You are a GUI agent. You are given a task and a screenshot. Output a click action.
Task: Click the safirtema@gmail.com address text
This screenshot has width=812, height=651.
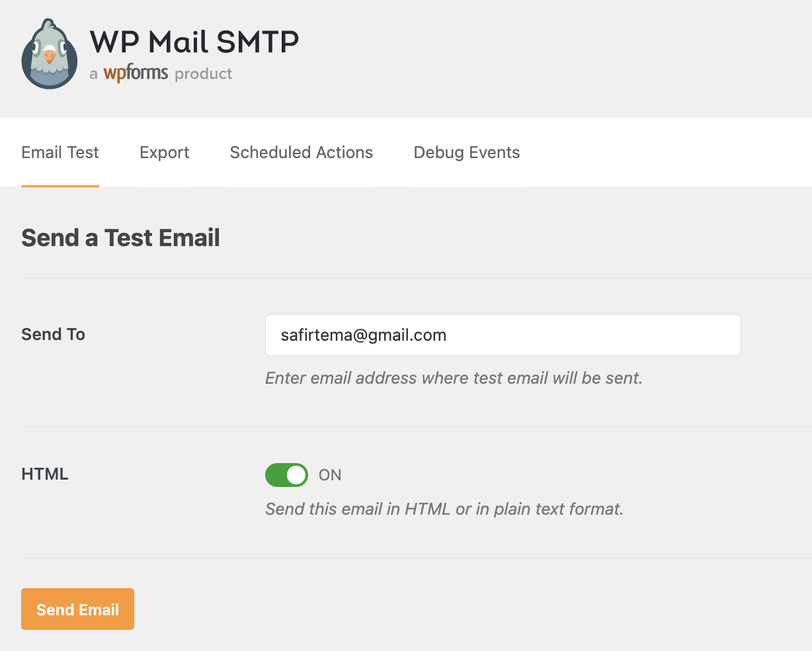(x=364, y=335)
